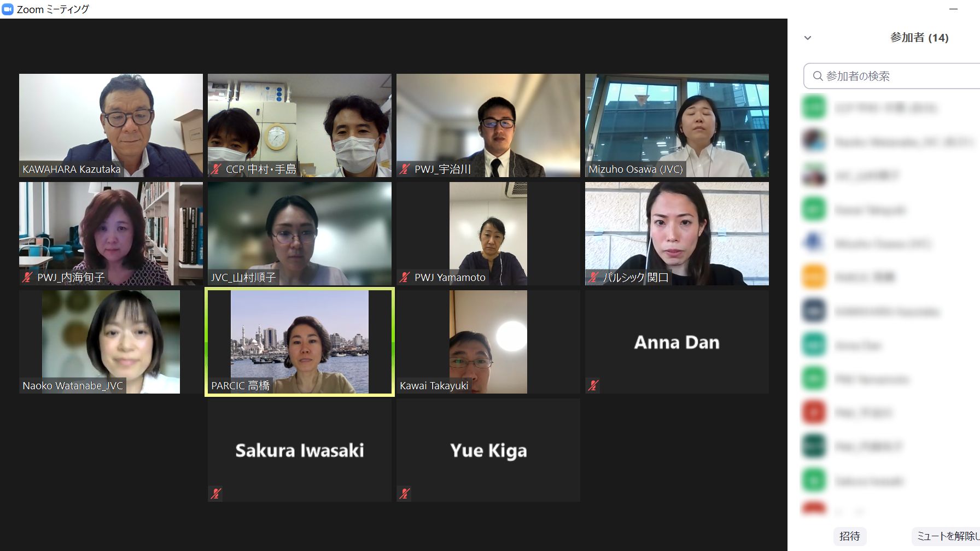The height and width of the screenshot is (551, 980).
Task: Click the muted mic icon on Anna Dan tile
Action: tap(593, 385)
